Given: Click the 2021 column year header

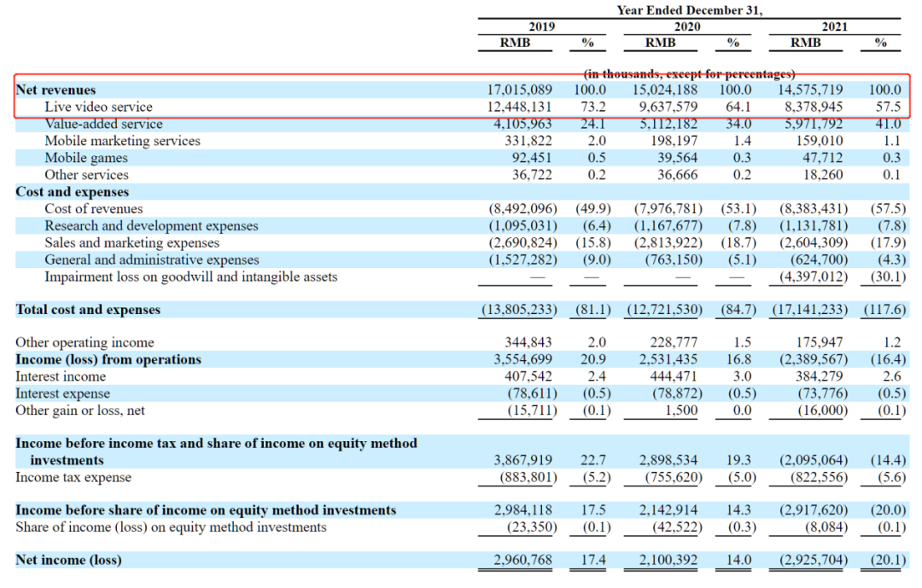Looking at the screenshot, I should pyautogui.click(x=834, y=26).
